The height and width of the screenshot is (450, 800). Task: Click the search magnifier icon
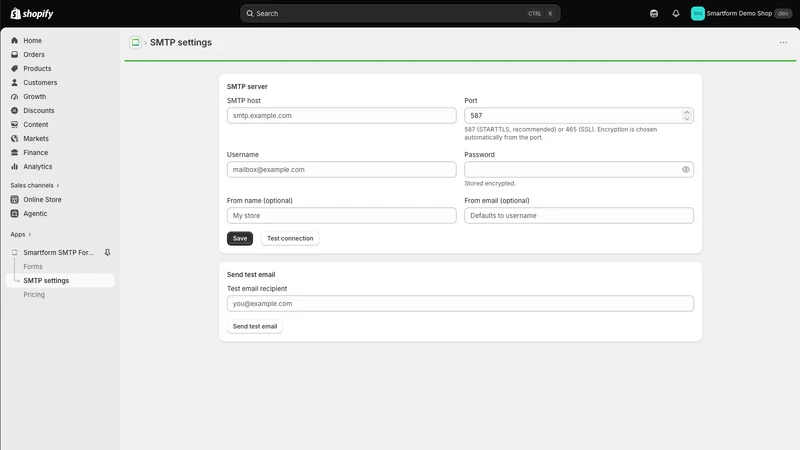(249, 14)
